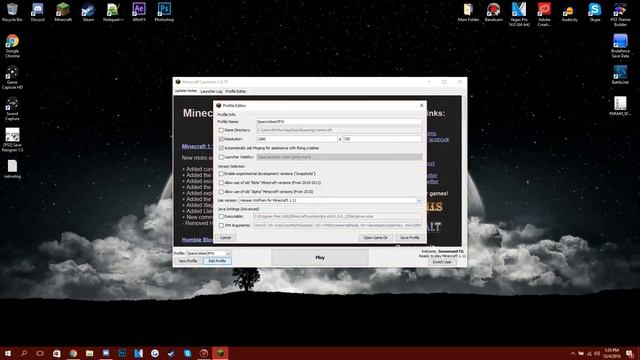Click the Profile Name text field
This screenshot has height=360, width=640.
point(339,122)
